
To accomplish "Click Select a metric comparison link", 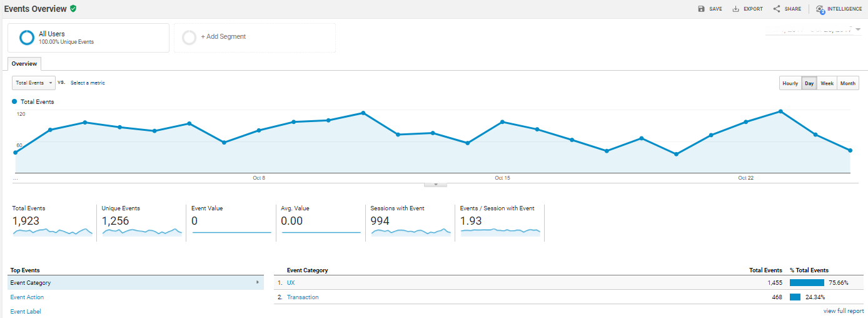I will [88, 83].
